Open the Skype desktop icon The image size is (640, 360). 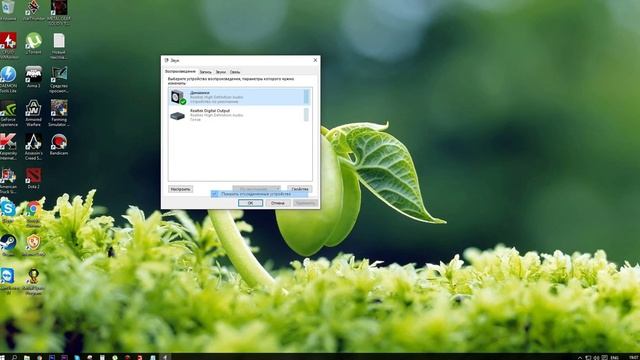pos(8,211)
